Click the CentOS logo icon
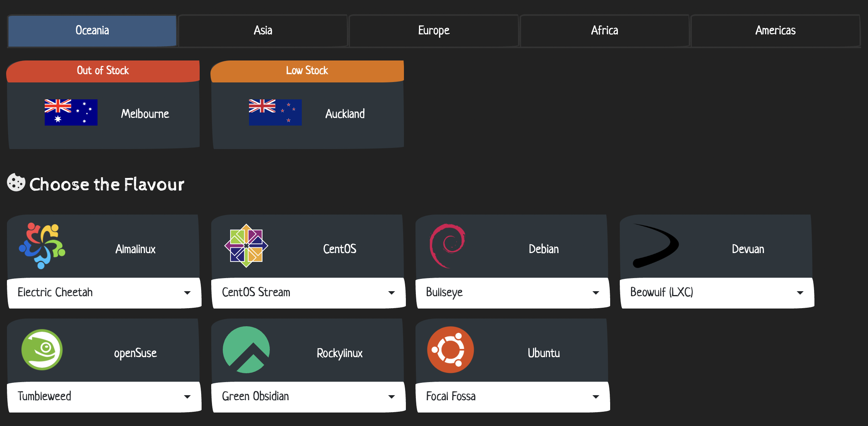868x426 pixels. [x=246, y=246]
